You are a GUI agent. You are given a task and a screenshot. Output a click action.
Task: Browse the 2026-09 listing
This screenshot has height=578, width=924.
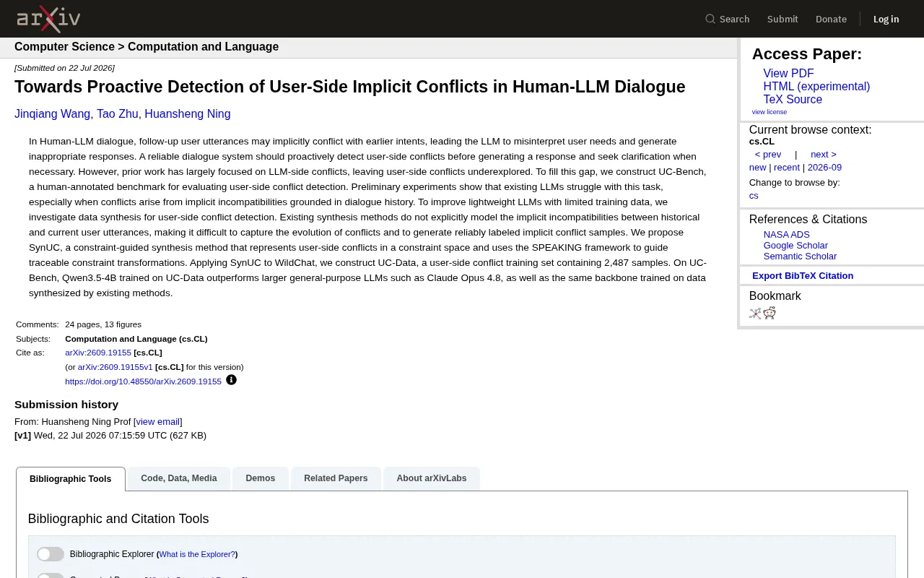click(824, 168)
